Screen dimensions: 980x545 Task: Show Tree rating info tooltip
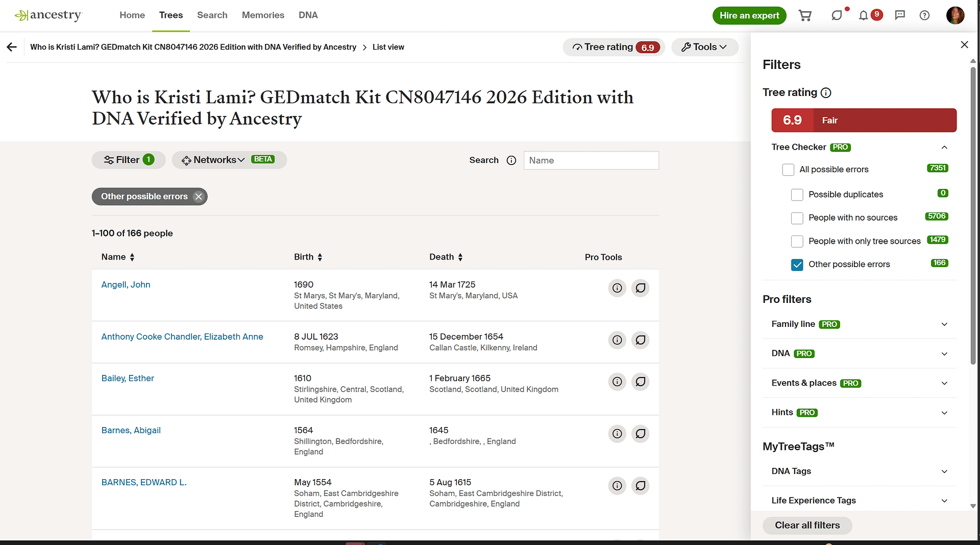(826, 93)
